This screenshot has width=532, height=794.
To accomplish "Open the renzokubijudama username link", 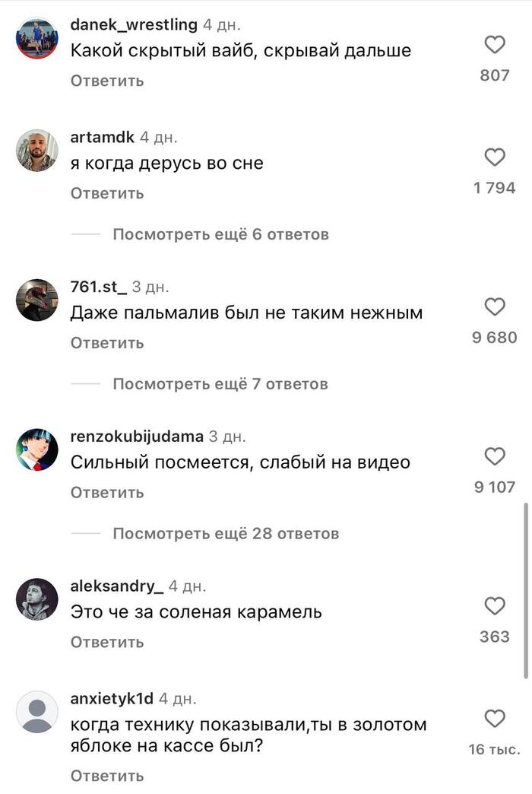I will click(x=137, y=436).
